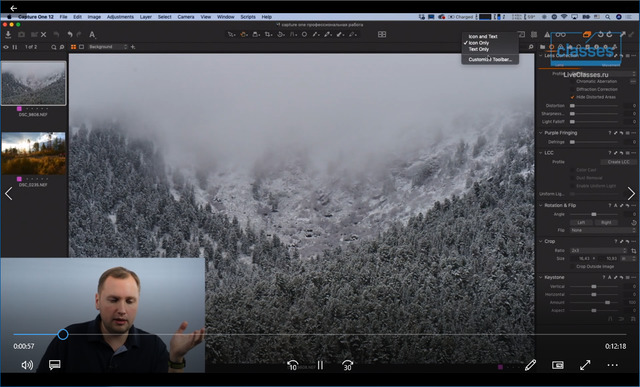Click the viewer search magnifier icon
The image size is (640, 387).
(531, 47)
